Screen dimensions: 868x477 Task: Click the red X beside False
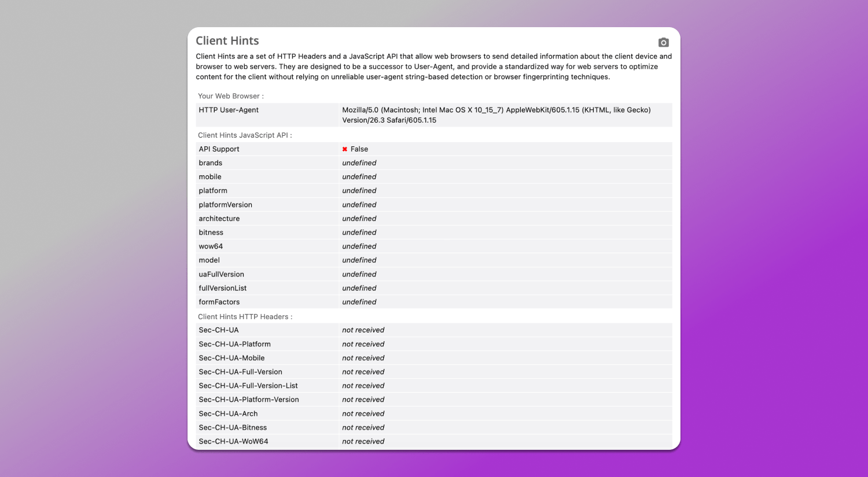(x=345, y=149)
